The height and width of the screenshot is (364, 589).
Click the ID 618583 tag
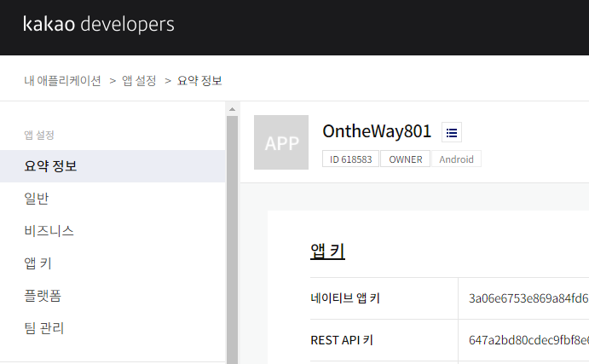(350, 159)
